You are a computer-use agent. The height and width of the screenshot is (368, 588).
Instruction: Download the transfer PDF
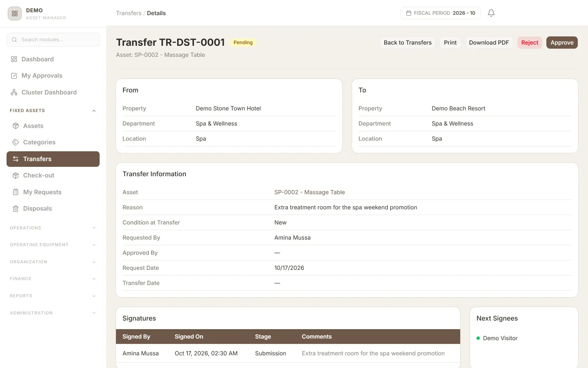pos(489,43)
